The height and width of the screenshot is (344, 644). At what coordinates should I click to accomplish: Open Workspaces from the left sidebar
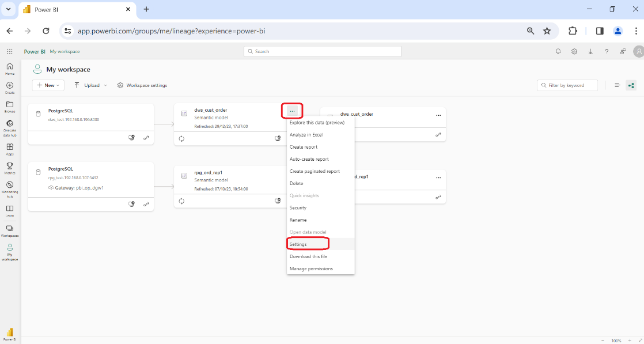[x=10, y=232]
